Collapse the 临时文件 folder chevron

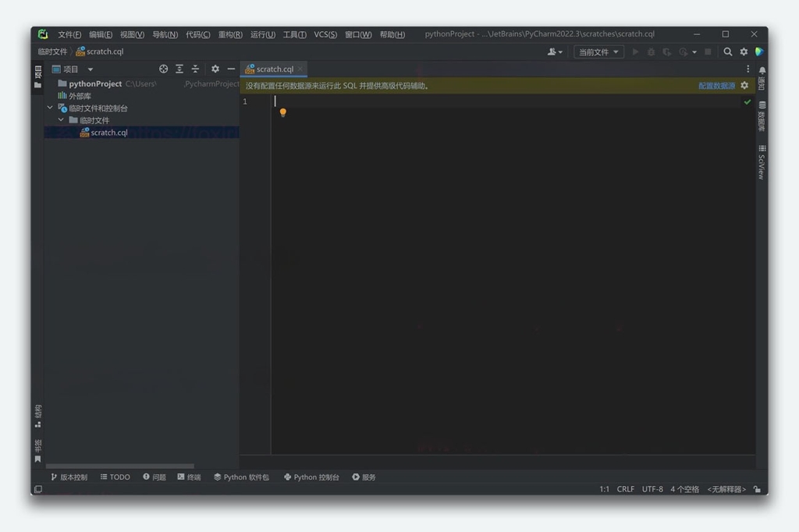(61, 120)
